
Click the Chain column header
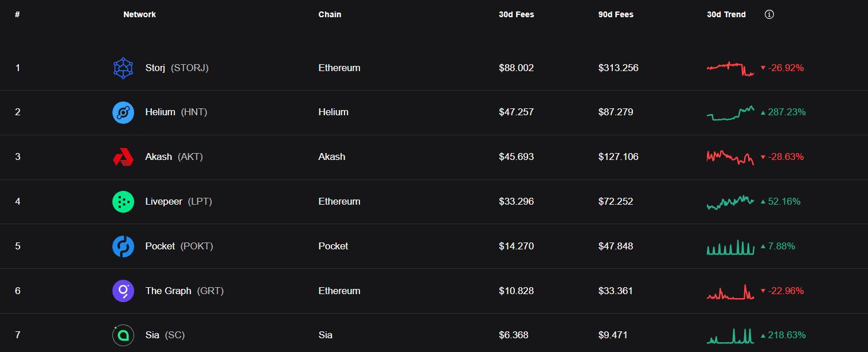tap(330, 14)
